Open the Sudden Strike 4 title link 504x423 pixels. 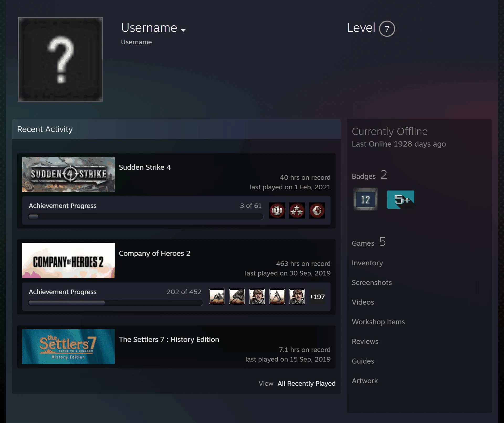(145, 167)
